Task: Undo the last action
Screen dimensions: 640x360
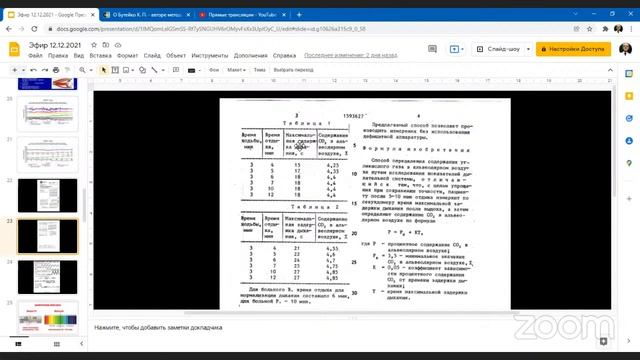Action: coord(33,70)
